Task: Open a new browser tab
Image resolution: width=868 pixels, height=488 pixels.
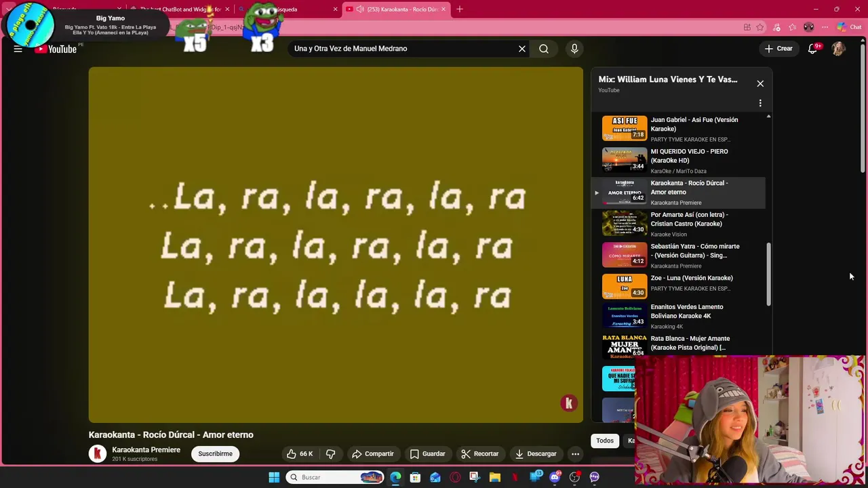Action: [x=460, y=9]
